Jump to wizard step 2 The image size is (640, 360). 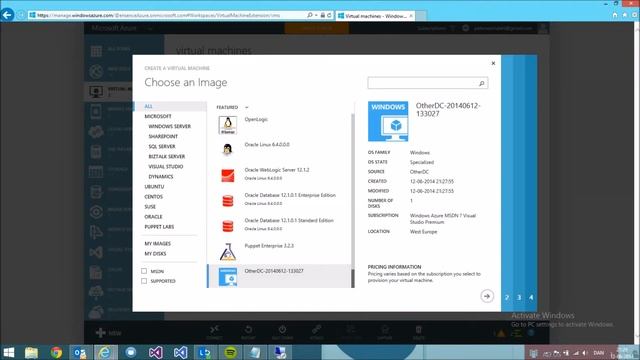(x=507, y=298)
